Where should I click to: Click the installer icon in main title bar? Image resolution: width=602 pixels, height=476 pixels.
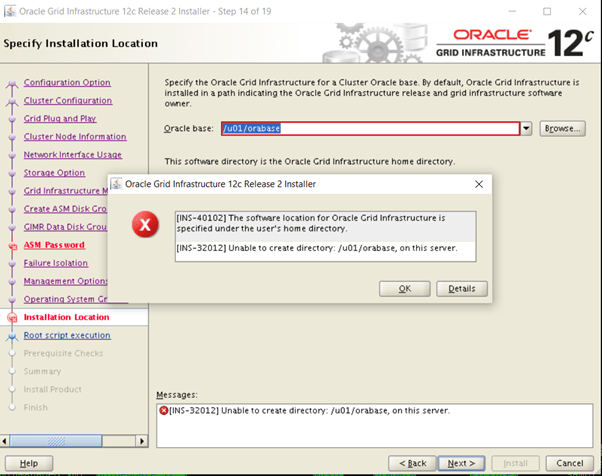click(11, 11)
